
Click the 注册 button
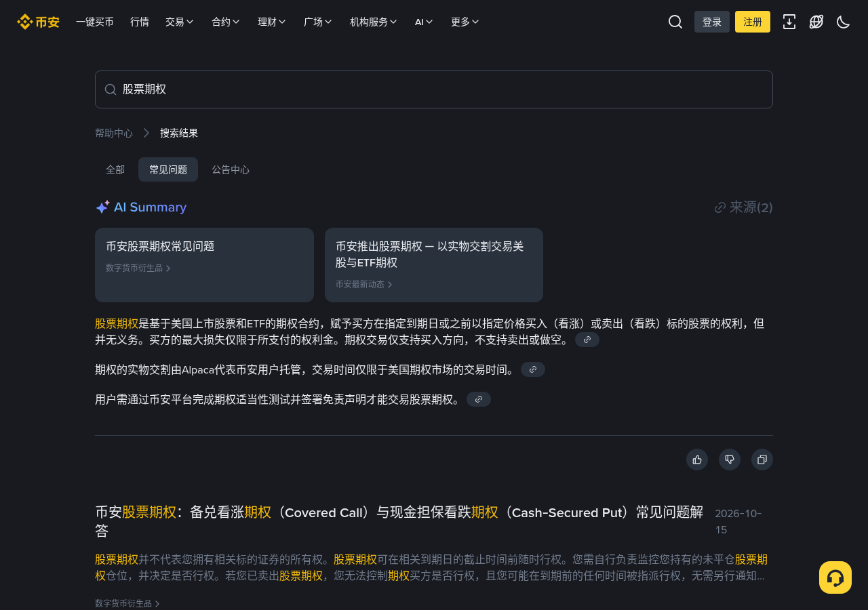tap(753, 22)
